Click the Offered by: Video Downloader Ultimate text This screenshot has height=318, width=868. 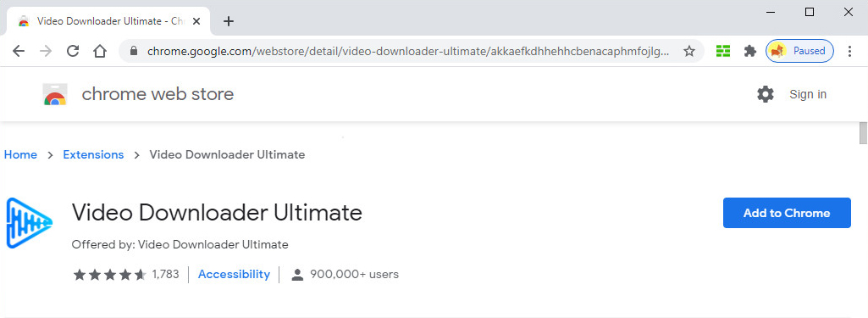click(x=180, y=244)
